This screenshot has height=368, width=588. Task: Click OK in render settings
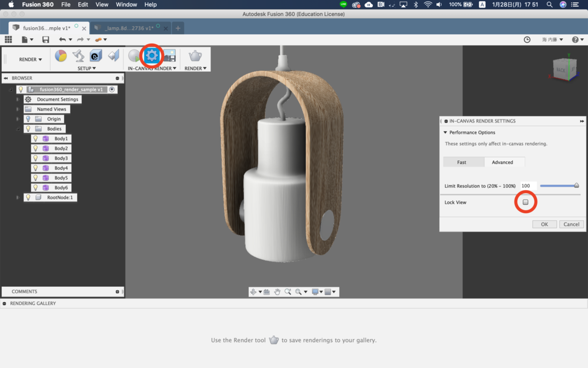click(x=544, y=224)
